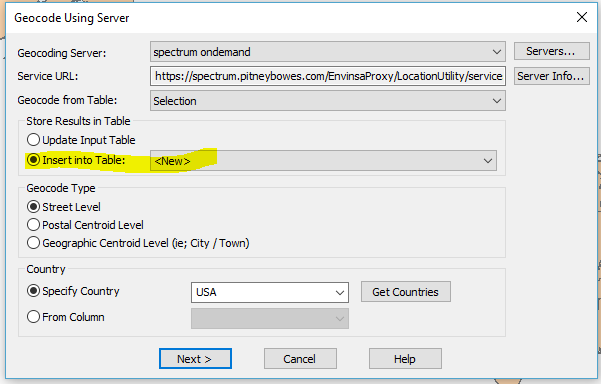Screen dimensions: 601x384
Task: Cancel the geocode dialog
Action: [x=300, y=359]
